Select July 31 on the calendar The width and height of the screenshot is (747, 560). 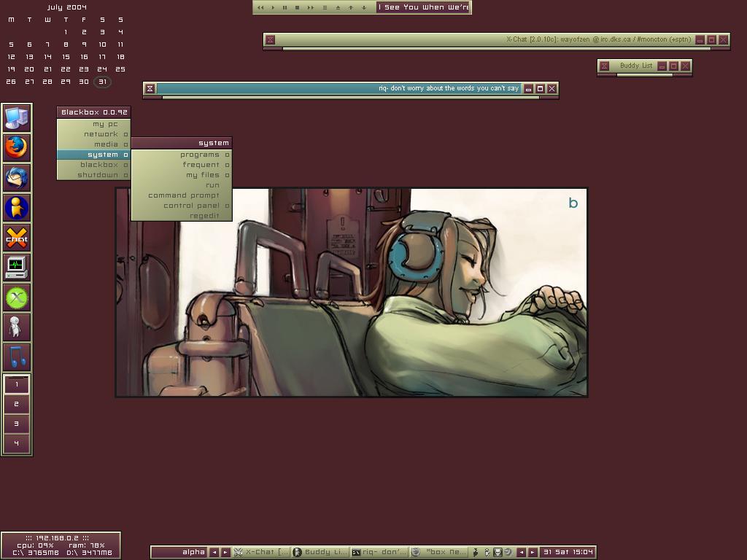tap(102, 82)
